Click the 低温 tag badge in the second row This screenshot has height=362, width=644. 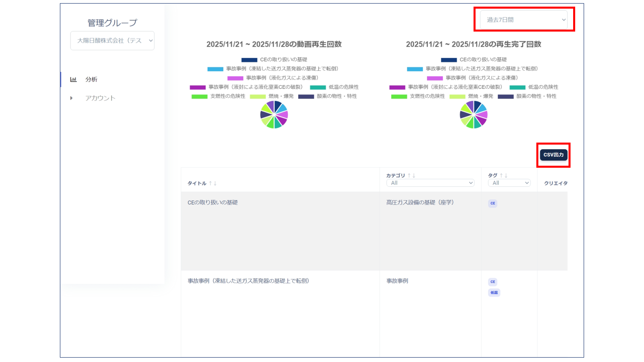pos(494,293)
